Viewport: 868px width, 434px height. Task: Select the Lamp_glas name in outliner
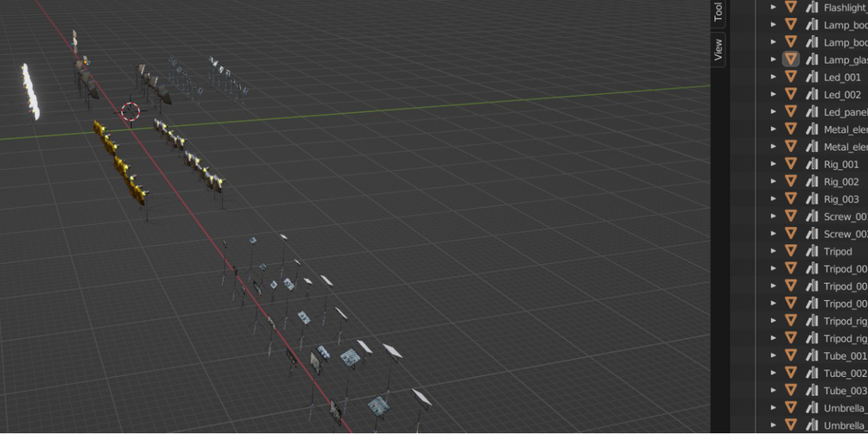(x=846, y=60)
